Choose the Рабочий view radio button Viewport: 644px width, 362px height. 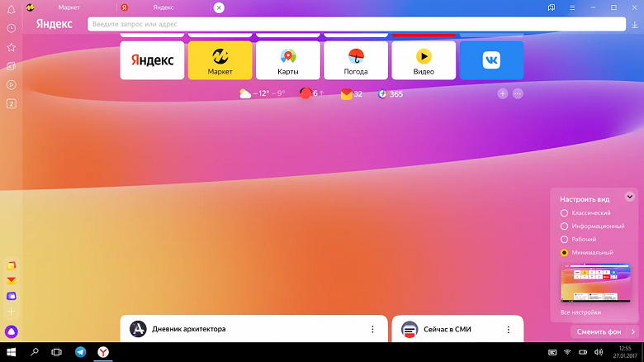[x=564, y=239]
